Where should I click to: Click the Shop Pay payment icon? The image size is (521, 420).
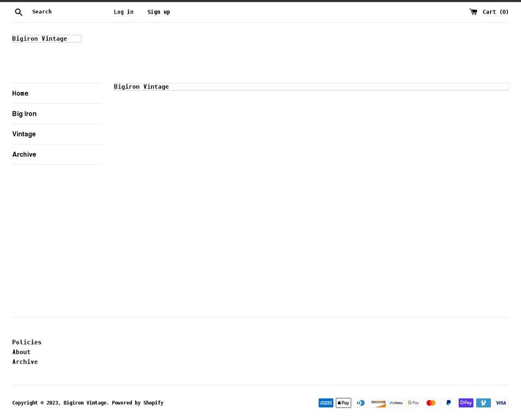466,403
